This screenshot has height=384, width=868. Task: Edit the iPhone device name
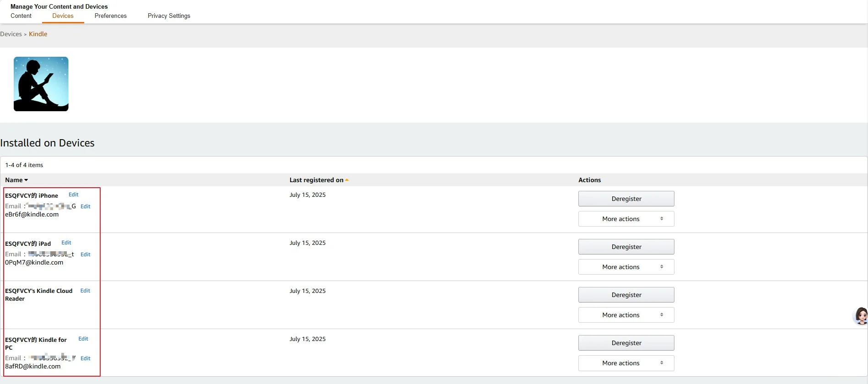74,195
